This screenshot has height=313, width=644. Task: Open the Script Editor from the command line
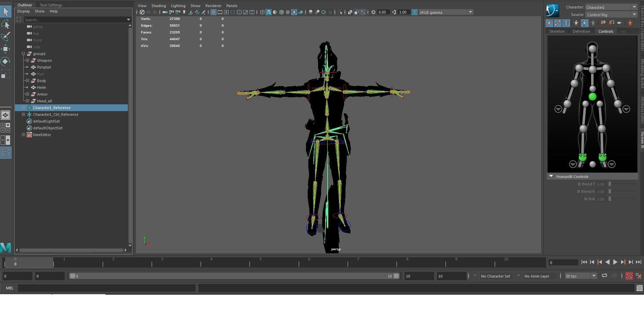[x=639, y=288]
